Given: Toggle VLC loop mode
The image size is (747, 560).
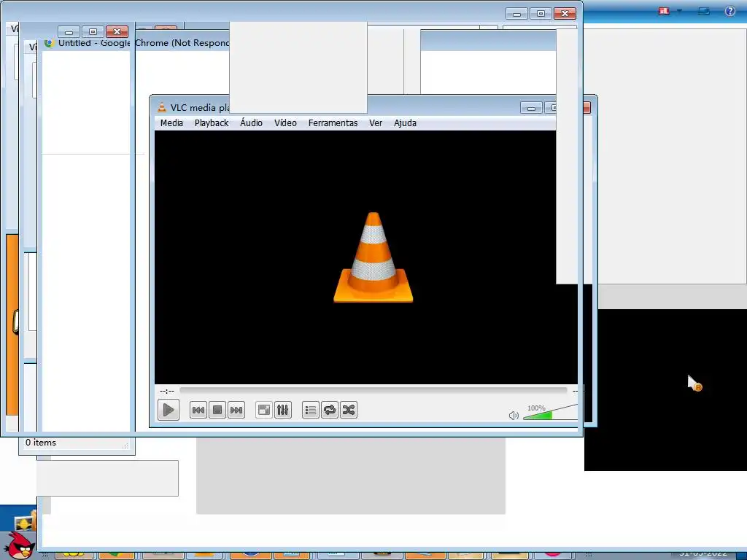Looking at the screenshot, I should [x=330, y=410].
